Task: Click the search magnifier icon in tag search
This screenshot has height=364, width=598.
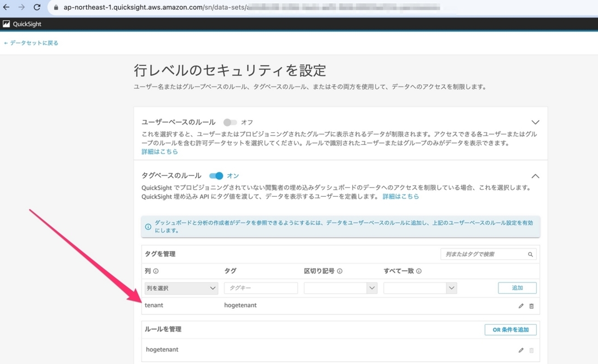Action: coord(530,254)
